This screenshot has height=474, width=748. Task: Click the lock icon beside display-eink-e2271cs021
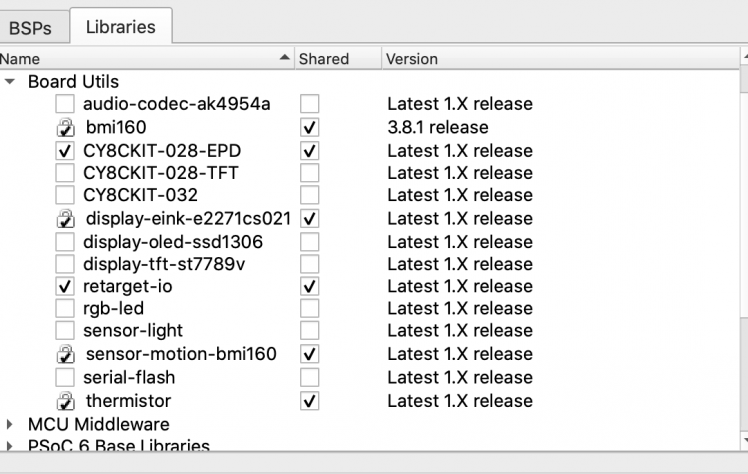pyautogui.click(x=65, y=219)
